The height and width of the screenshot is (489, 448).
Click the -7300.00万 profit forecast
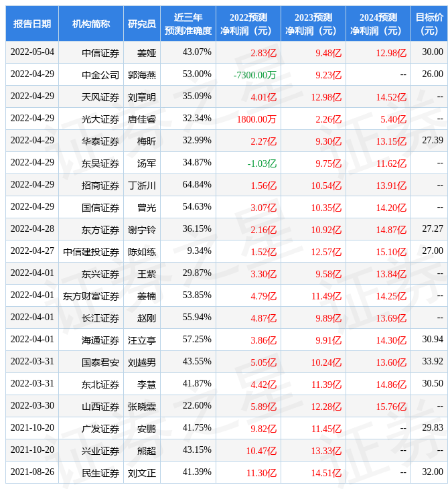pyautogui.click(x=254, y=75)
